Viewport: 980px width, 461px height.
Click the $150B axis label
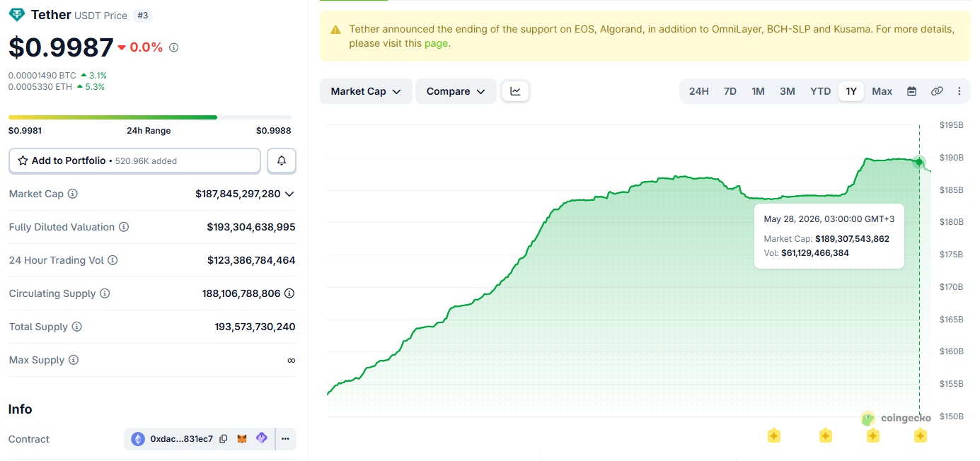pyautogui.click(x=951, y=416)
